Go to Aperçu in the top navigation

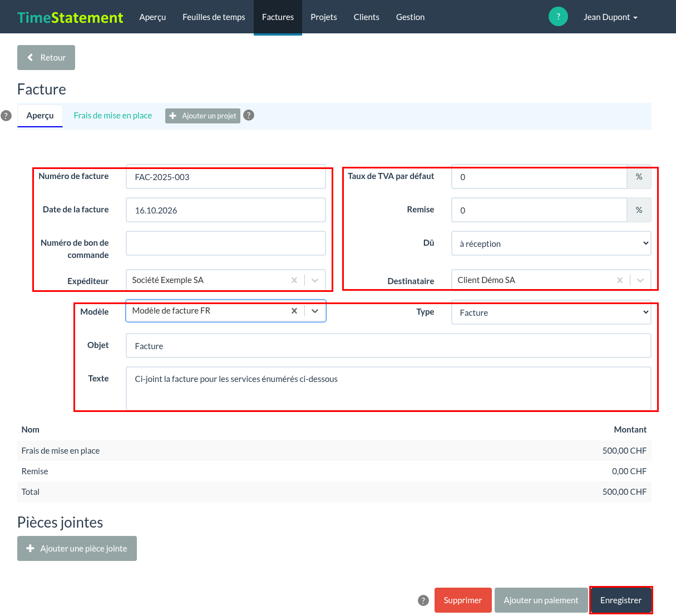[x=153, y=17]
